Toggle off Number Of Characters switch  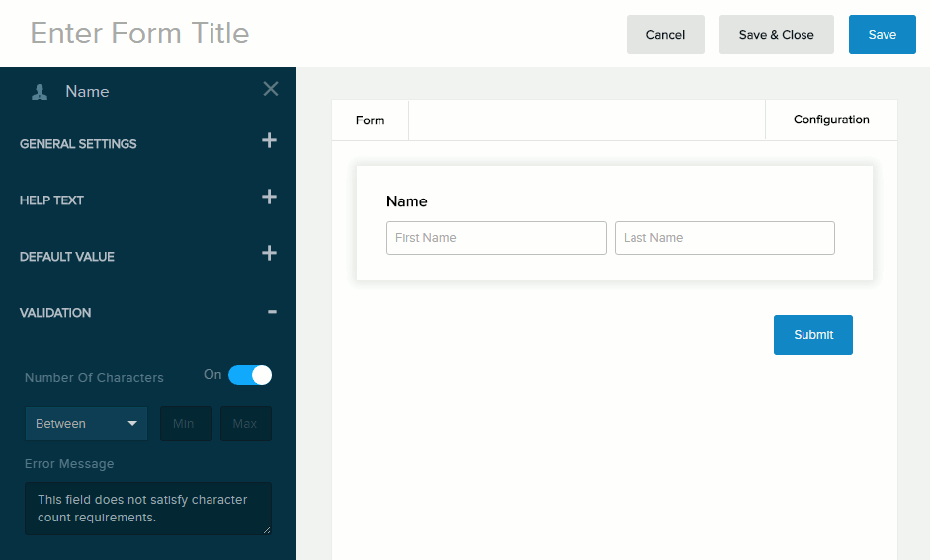pyautogui.click(x=249, y=375)
